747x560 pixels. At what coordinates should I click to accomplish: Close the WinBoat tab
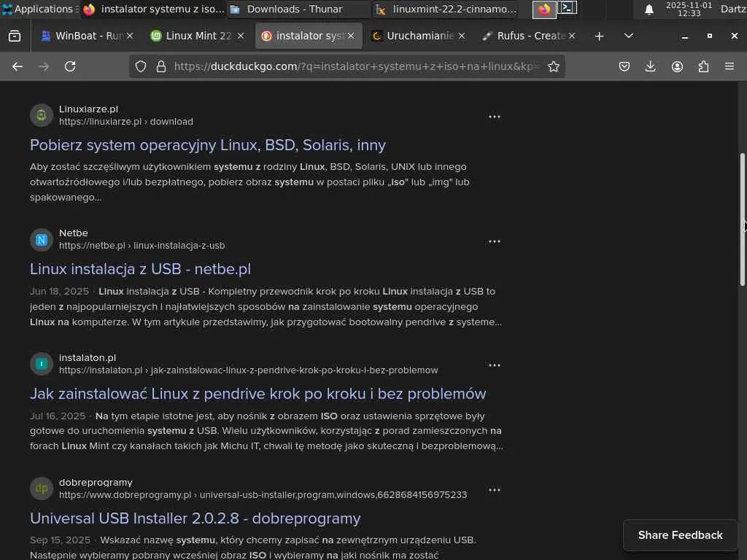(130, 36)
